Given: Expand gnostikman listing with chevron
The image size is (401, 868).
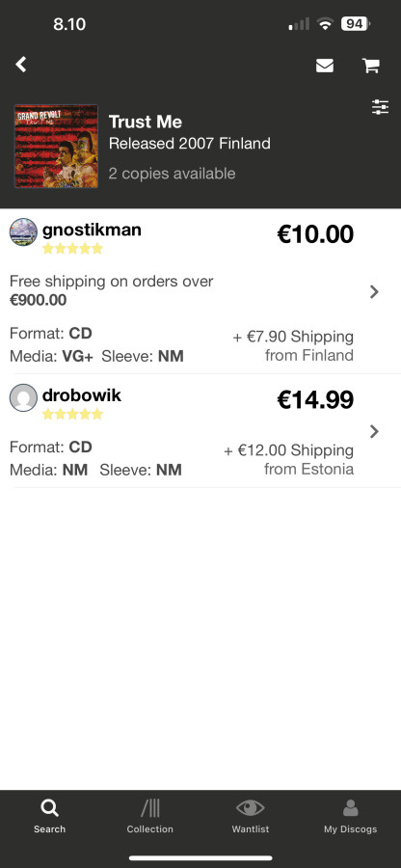Looking at the screenshot, I should 374,291.
